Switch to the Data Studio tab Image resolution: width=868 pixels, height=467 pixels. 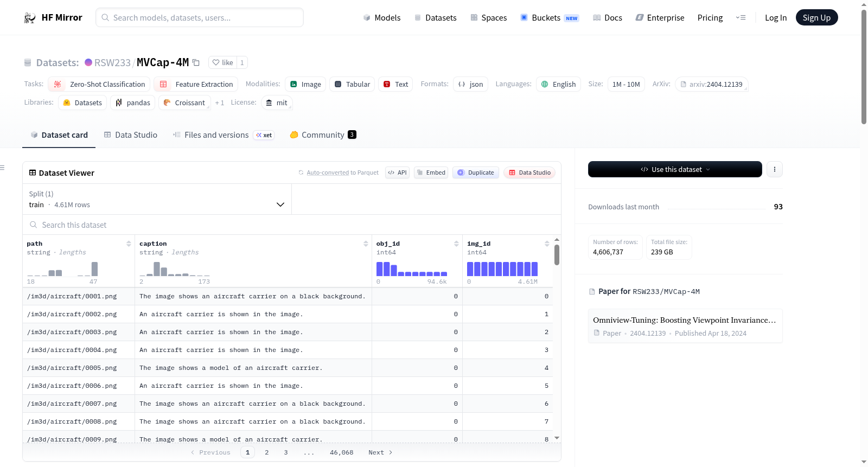(131, 135)
